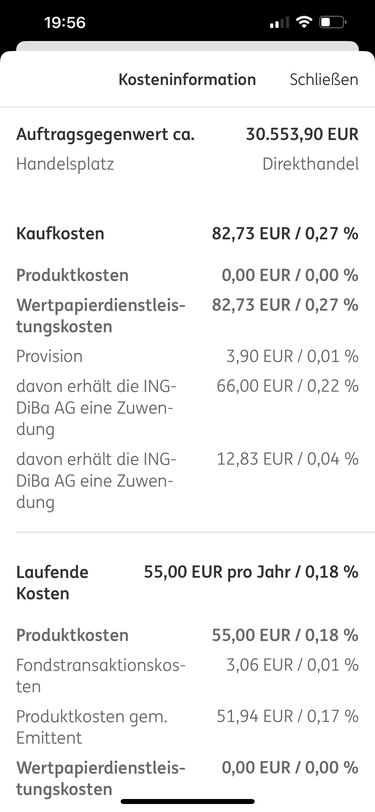Tap the Direkthandel value
The height and width of the screenshot is (812, 375).
[x=310, y=164]
